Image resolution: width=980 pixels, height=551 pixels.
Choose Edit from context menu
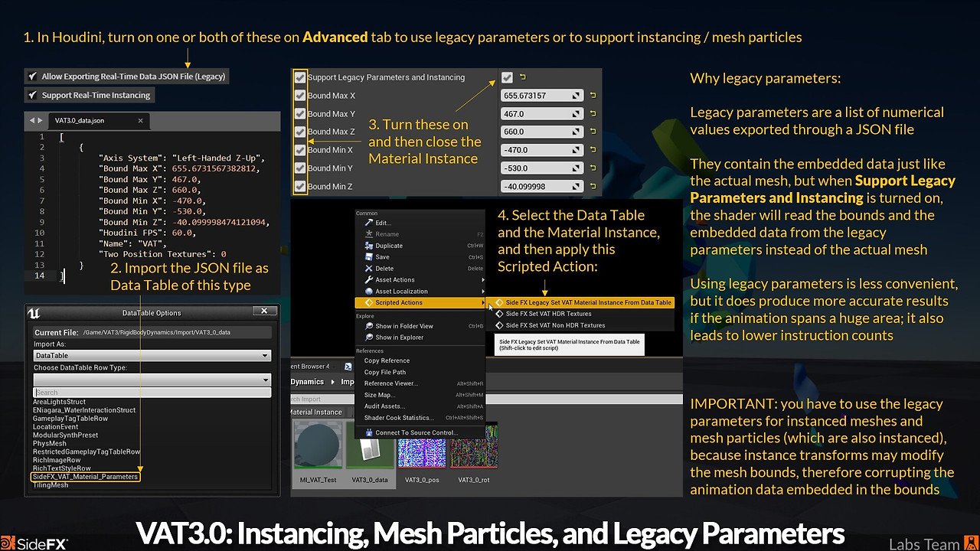[x=420, y=223]
